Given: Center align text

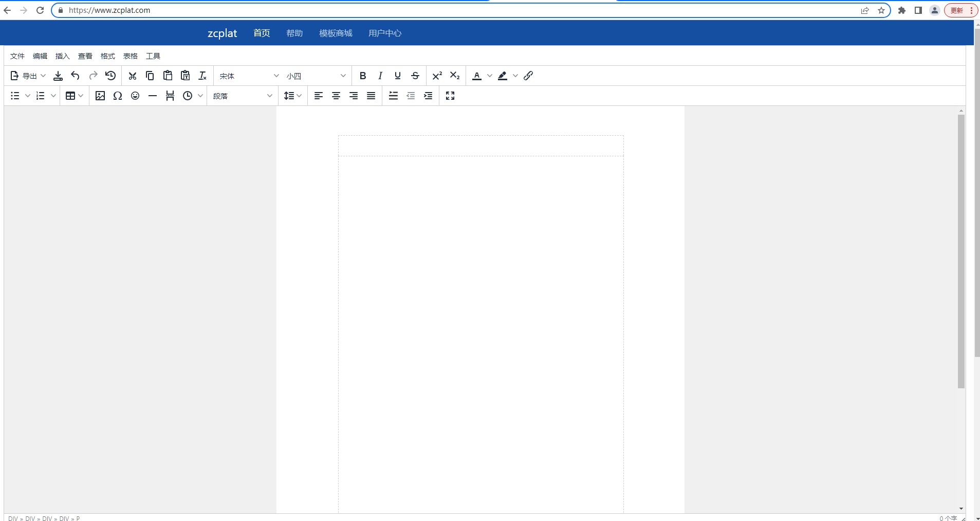Looking at the screenshot, I should [x=336, y=96].
